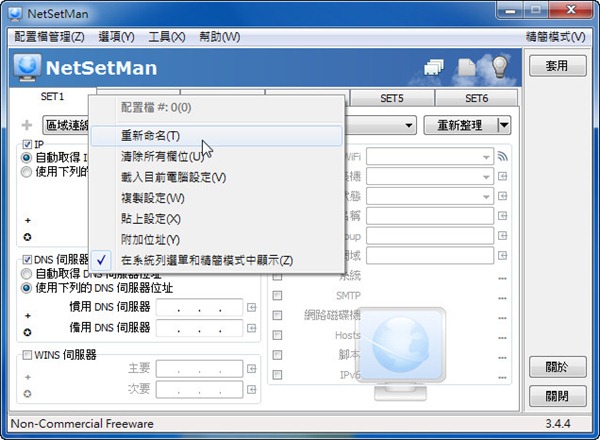Click the plus icon in WINS section
The height and width of the screenshot is (440, 600).
(28, 377)
